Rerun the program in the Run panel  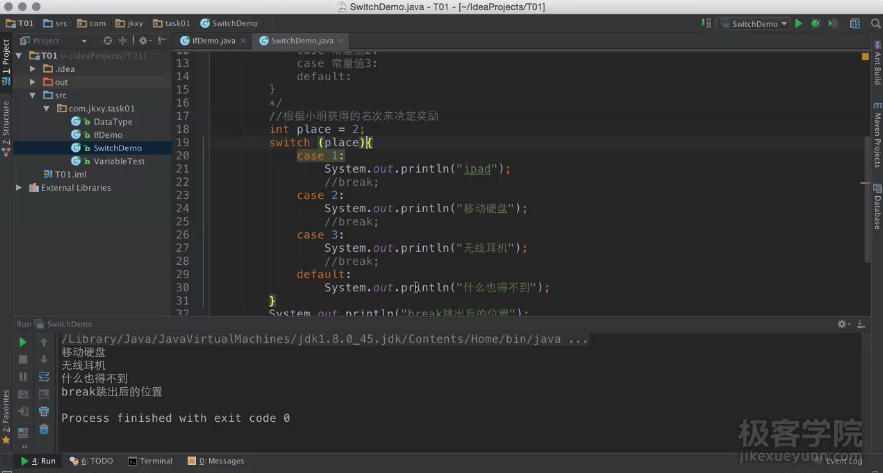23,342
